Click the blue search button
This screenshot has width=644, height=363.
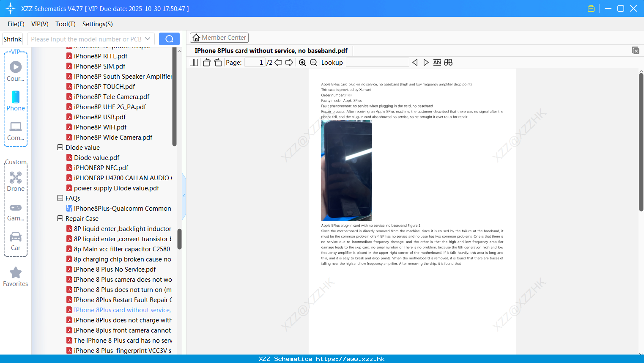click(169, 39)
